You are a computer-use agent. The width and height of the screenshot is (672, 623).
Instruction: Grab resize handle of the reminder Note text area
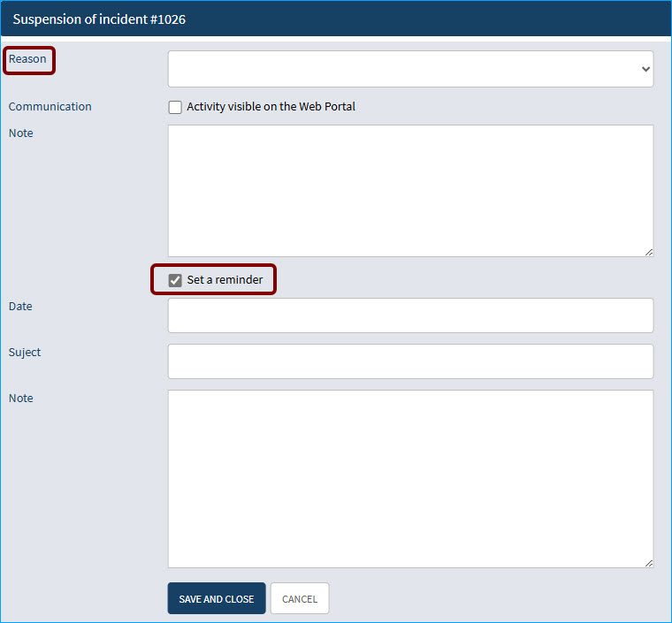649,563
